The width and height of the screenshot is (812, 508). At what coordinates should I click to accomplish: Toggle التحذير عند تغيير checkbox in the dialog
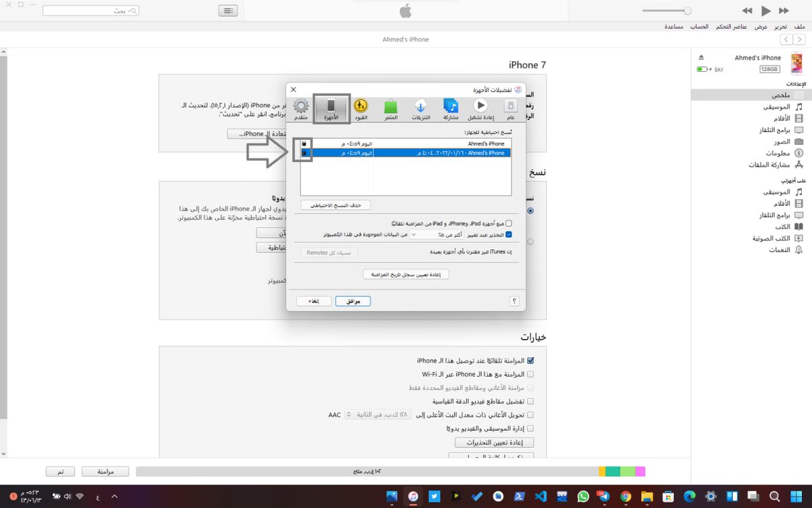pyautogui.click(x=509, y=234)
